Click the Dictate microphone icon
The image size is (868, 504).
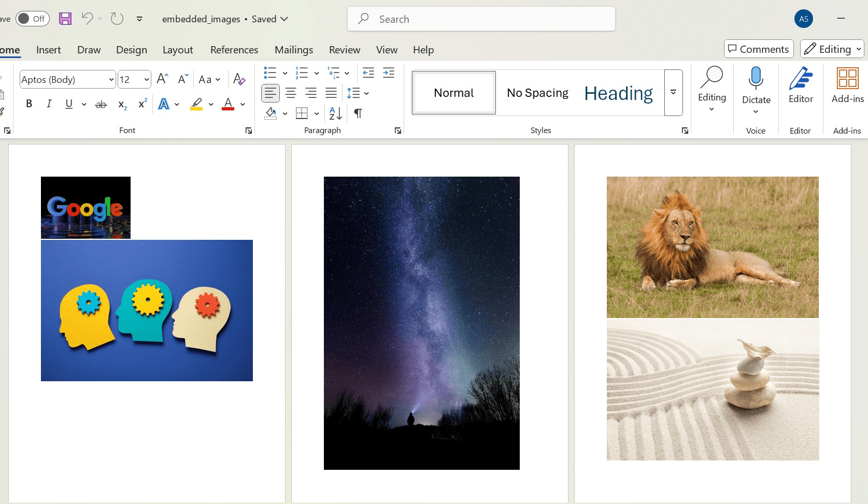756,78
